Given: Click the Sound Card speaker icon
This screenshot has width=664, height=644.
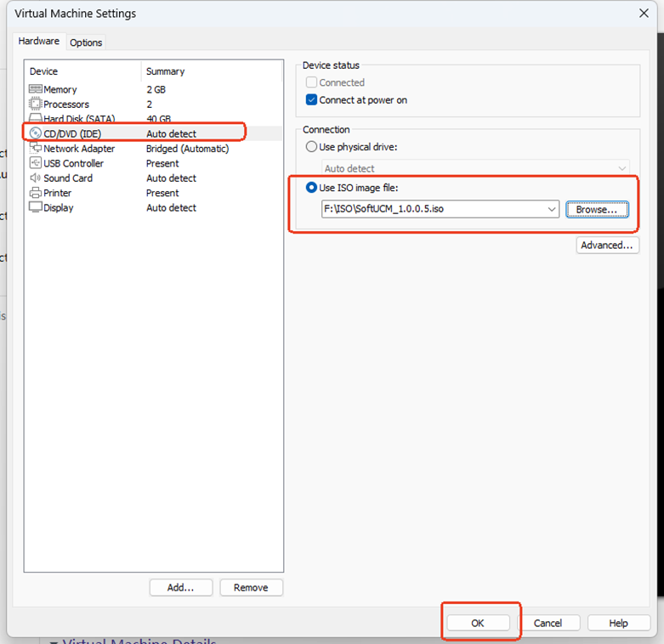Looking at the screenshot, I should tap(35, 178).
